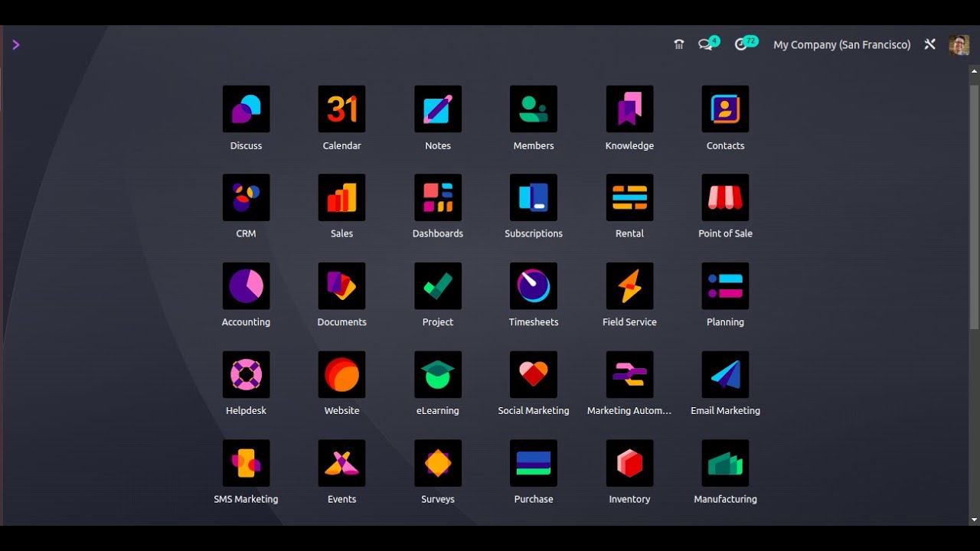Open the debug tools wrench icon
The image size is (980, 551).
[x=929, y=45]
